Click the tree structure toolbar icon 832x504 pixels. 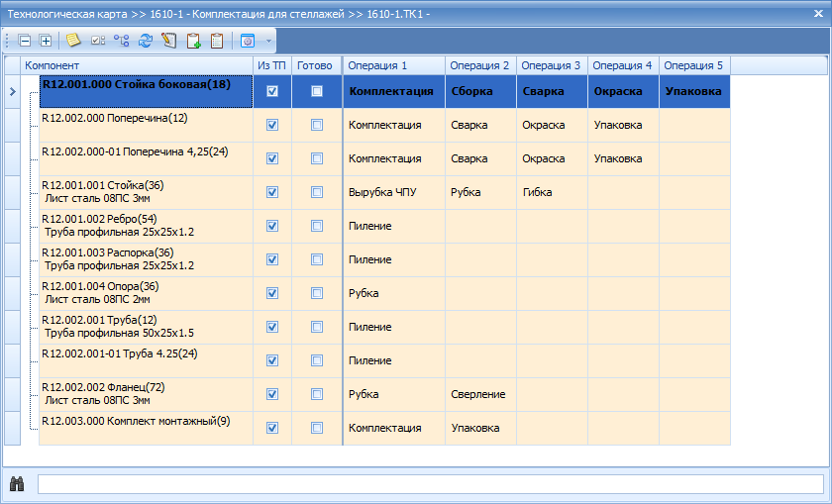click(x=122, y=41)
